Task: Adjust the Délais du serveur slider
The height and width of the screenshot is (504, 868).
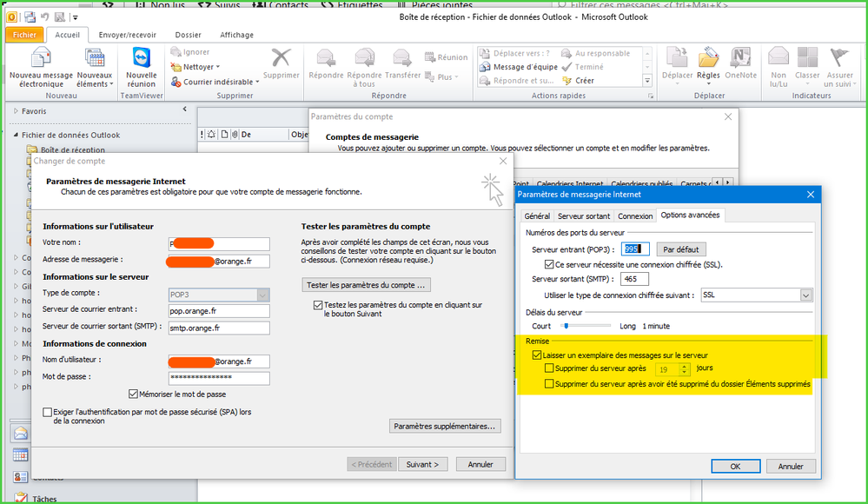Action: pos(566,326)
